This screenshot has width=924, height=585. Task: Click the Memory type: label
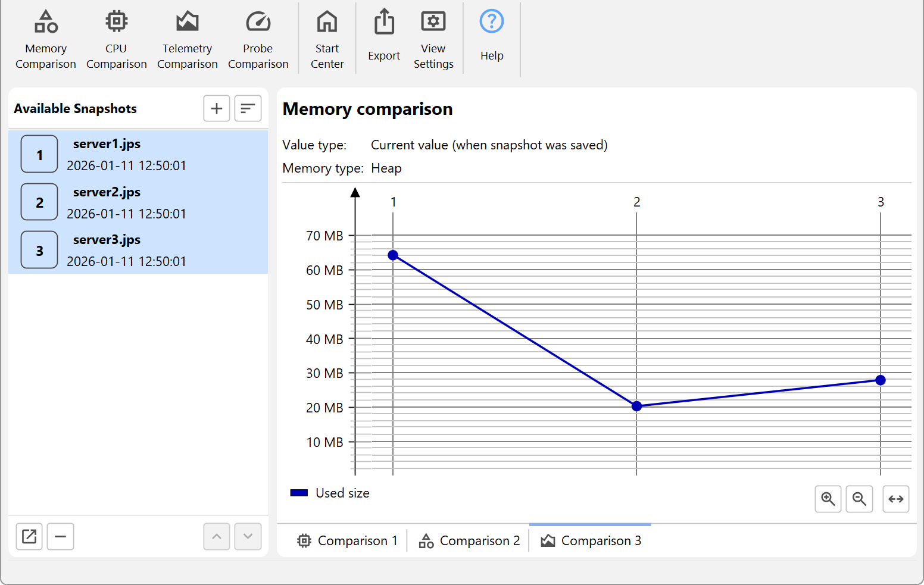click(323, 168)
